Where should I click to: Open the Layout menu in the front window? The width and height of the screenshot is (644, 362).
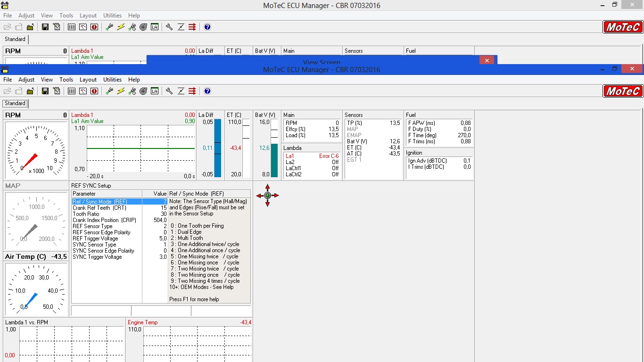point(88,80)
